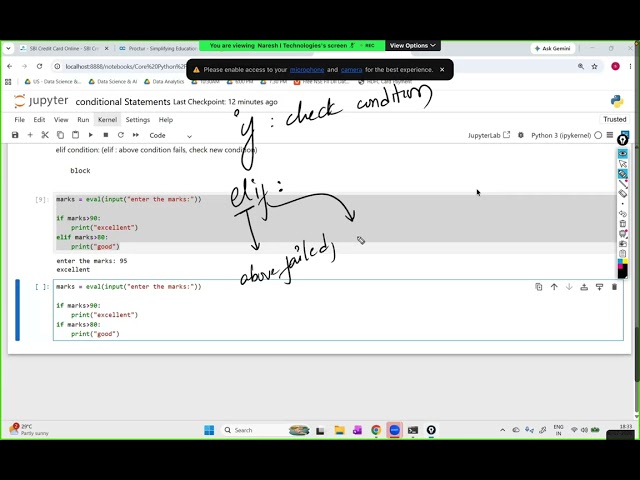Clear annotations with the trash bin tool
The image size is (640, 480).
click(x=622, y=223)
